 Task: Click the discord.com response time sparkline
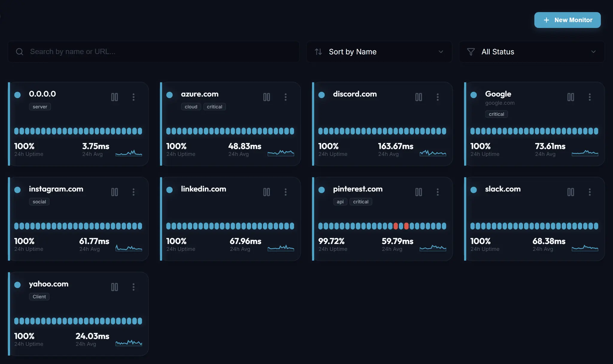[433, 153]
